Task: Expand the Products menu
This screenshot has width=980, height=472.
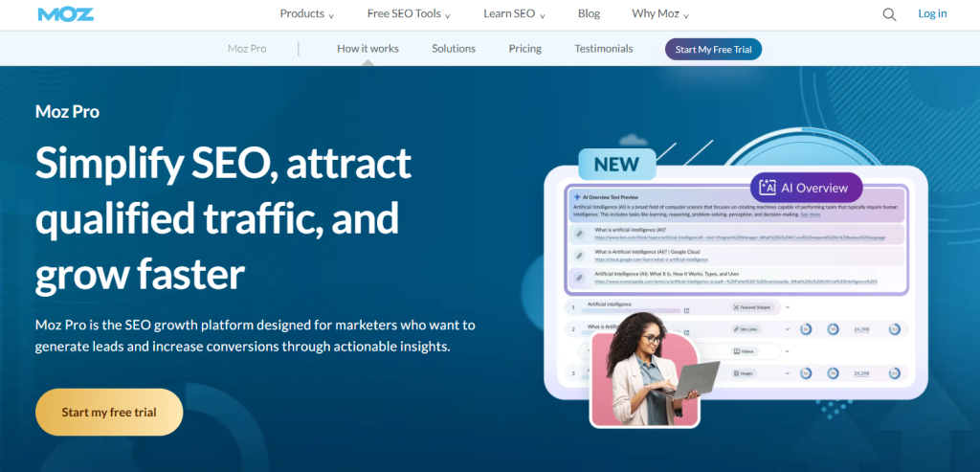Action: tap(307, 13)
